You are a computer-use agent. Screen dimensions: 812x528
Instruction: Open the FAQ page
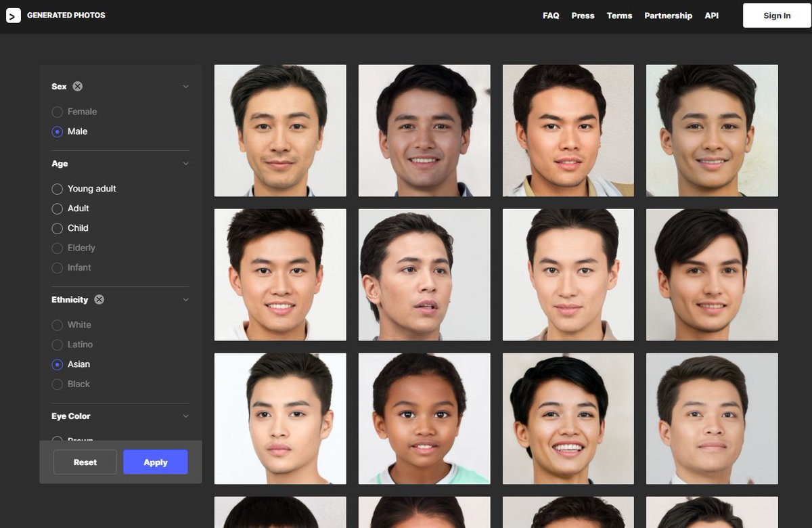pos(551,16)
